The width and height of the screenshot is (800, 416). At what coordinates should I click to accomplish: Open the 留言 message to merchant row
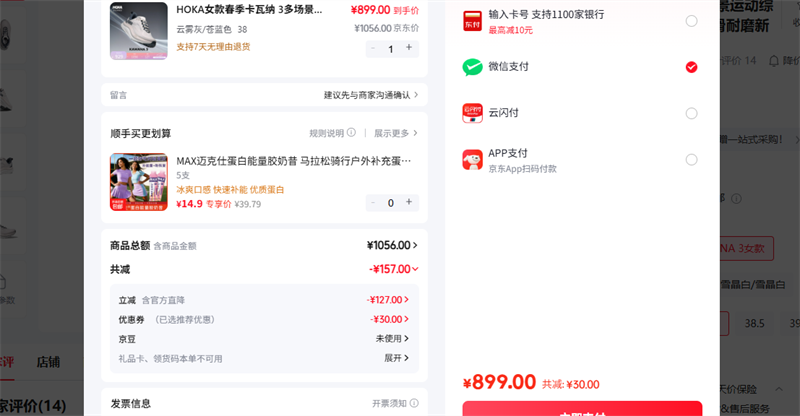(x=264, y=95)
